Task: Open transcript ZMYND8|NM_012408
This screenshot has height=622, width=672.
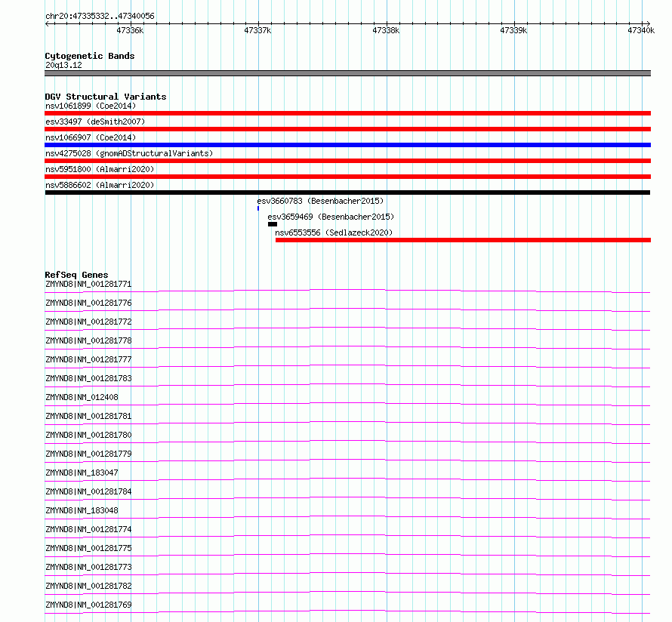Action: 82,397
